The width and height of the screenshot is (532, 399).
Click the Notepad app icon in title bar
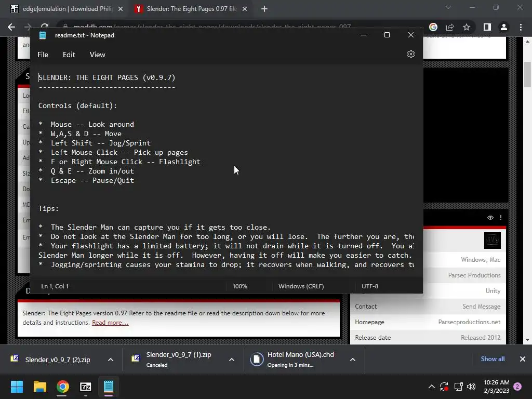tap(43, 35)
